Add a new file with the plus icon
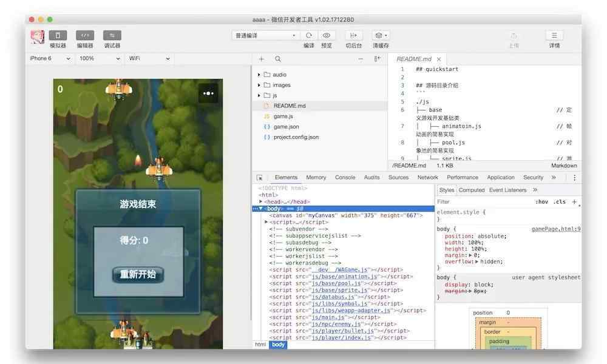607x364 pixels. (x=261, y=59)
